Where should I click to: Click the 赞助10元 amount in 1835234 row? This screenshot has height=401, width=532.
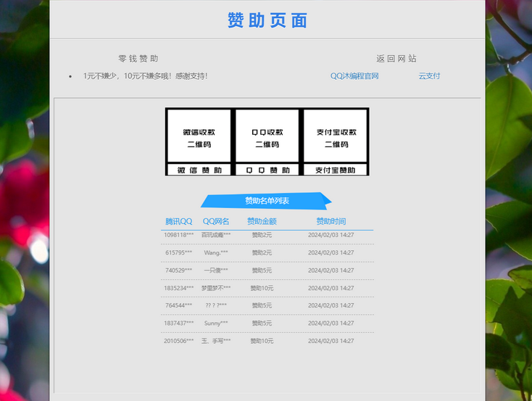coord(262,288)
